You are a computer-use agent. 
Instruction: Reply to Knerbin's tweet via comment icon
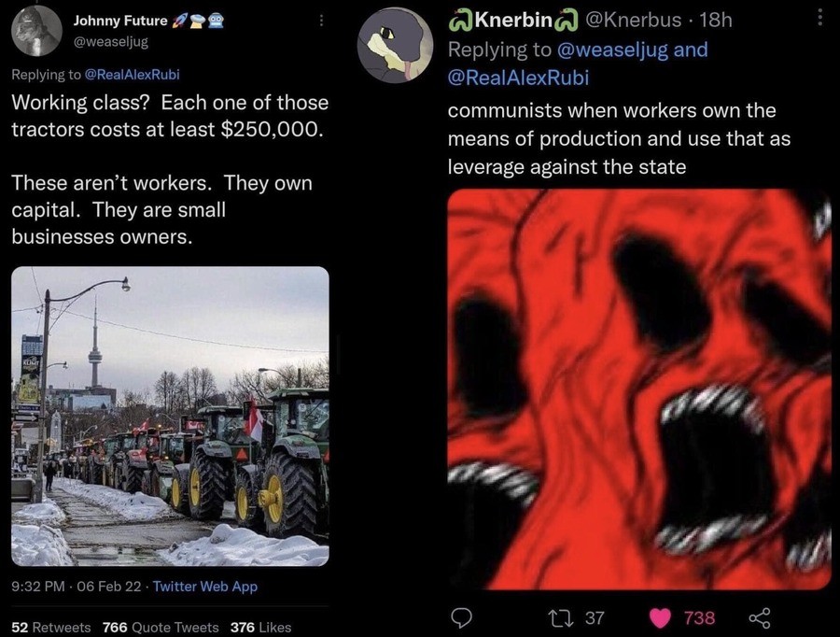[x=461, y=617]
